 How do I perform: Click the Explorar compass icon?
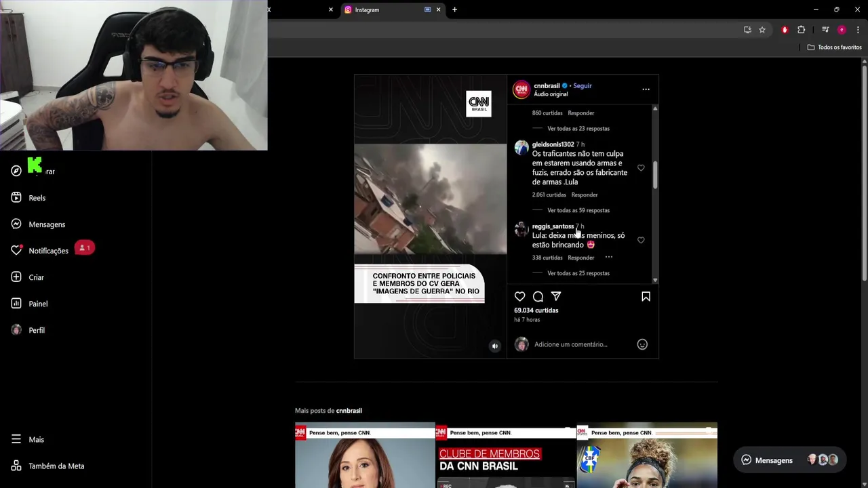point(16,171)
